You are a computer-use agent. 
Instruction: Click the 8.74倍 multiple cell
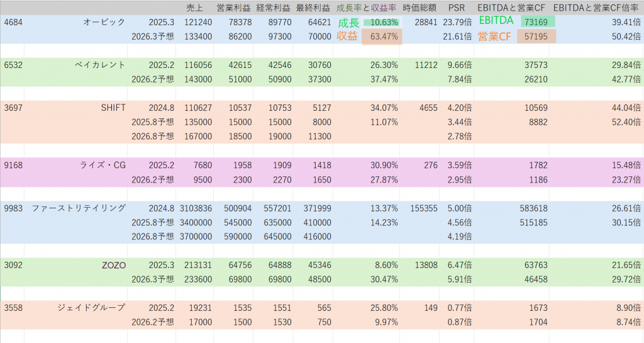pos(628,322)
